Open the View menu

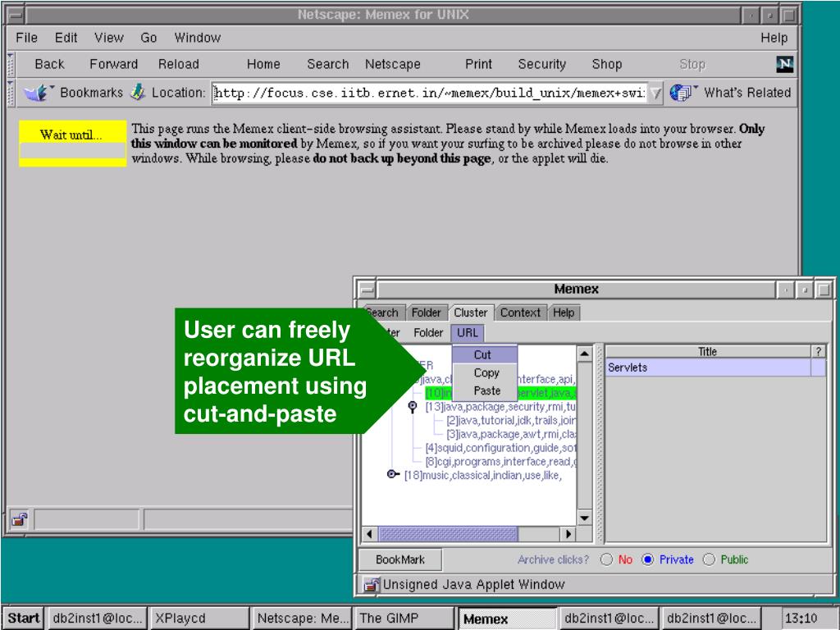(109, 38)
